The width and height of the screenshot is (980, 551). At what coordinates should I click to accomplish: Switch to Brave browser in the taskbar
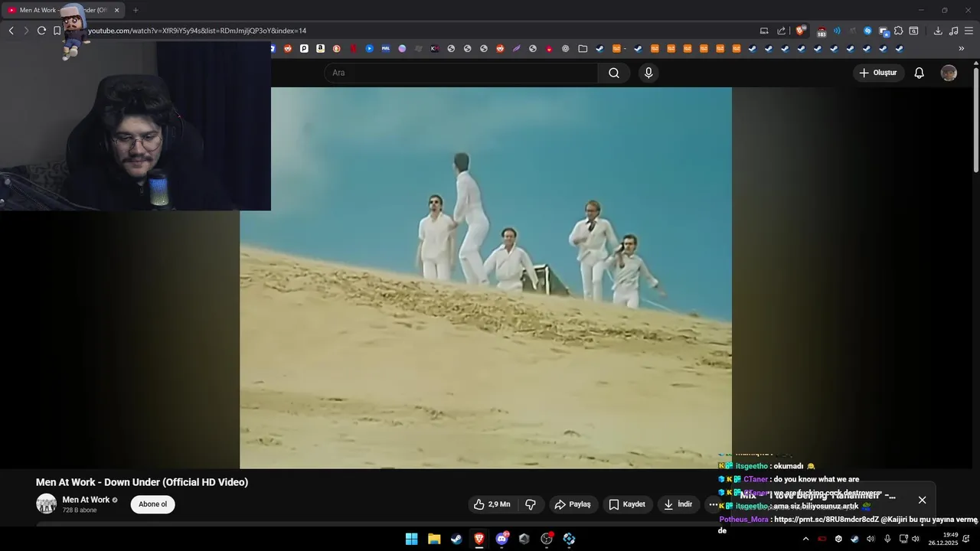pyautogui.click(x=479, y=539)
